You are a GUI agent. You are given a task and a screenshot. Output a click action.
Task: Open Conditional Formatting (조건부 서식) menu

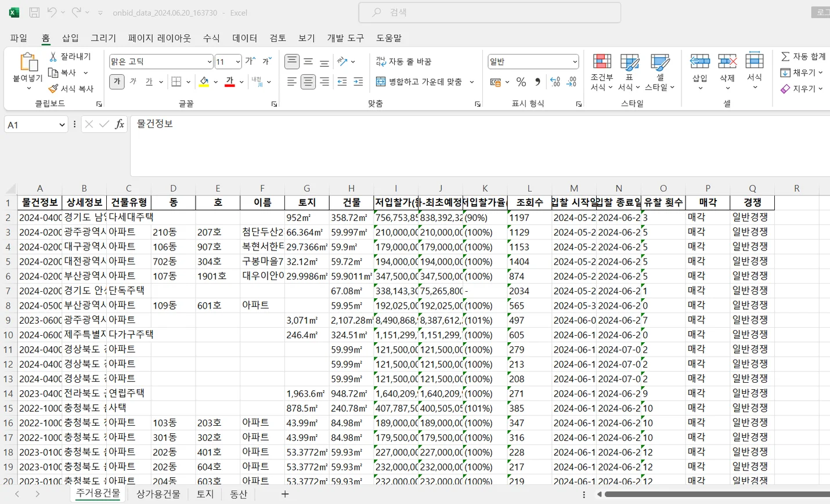pyautogui.click(x=602, y=72)
